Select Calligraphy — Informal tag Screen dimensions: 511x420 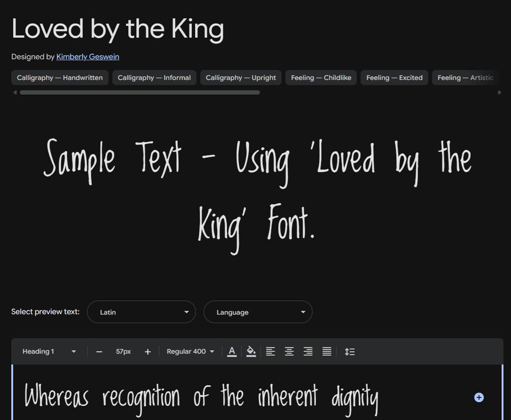(x=154, y=78)
